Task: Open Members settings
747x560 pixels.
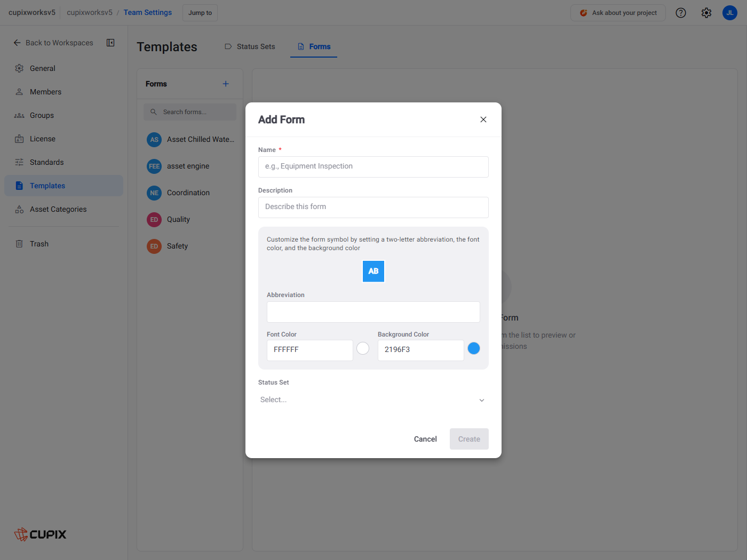Action: click(63, 92)
